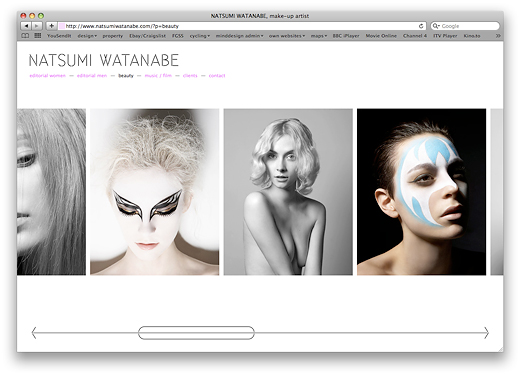Show more bookmarks with double chevron
This screenshot has height=374, width=520.
498,36
